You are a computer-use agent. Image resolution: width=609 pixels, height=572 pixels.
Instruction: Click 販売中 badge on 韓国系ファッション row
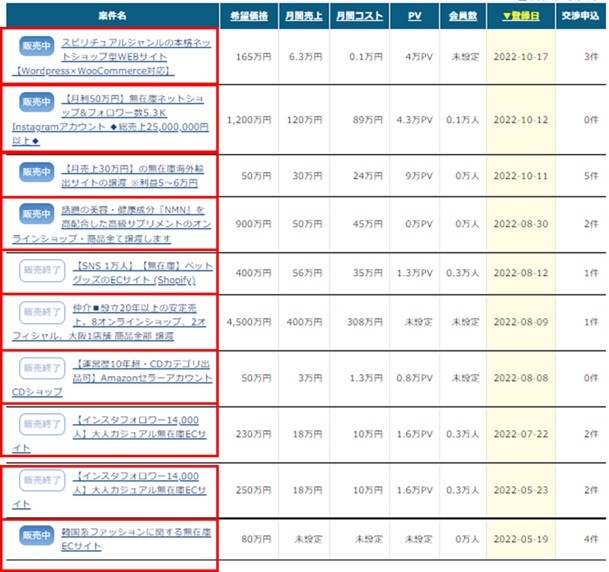(36, 534)
